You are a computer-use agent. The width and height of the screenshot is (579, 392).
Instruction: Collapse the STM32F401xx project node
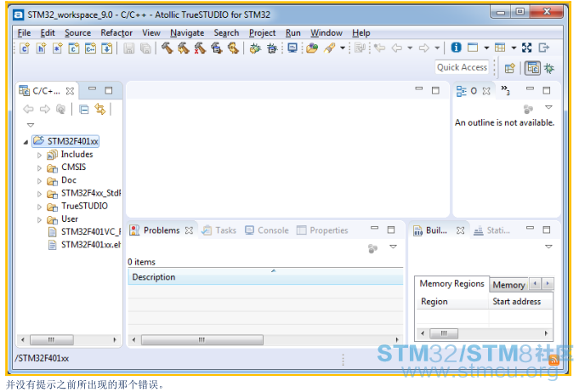pyautogui.click(x=26, y=142)
